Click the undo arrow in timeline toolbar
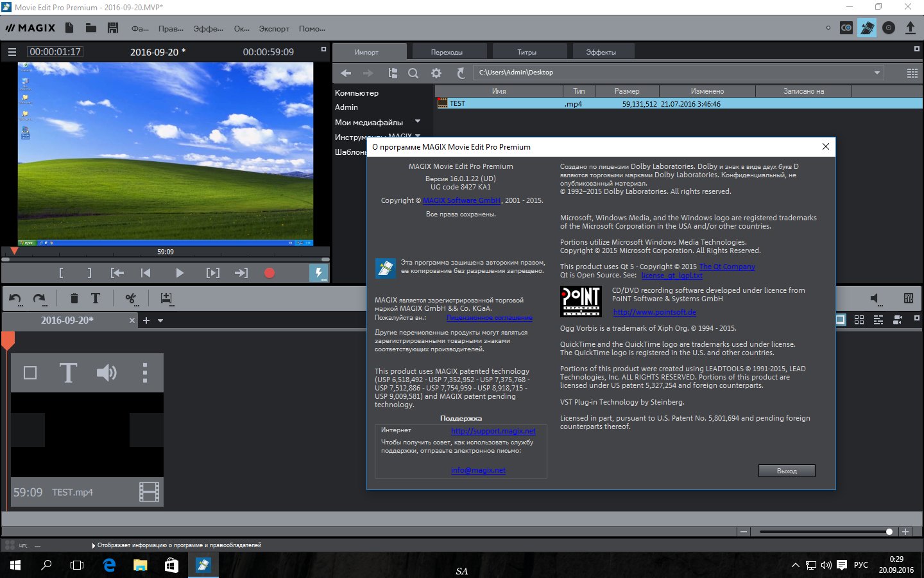924x578 pixels. click(x=15, y=298)
